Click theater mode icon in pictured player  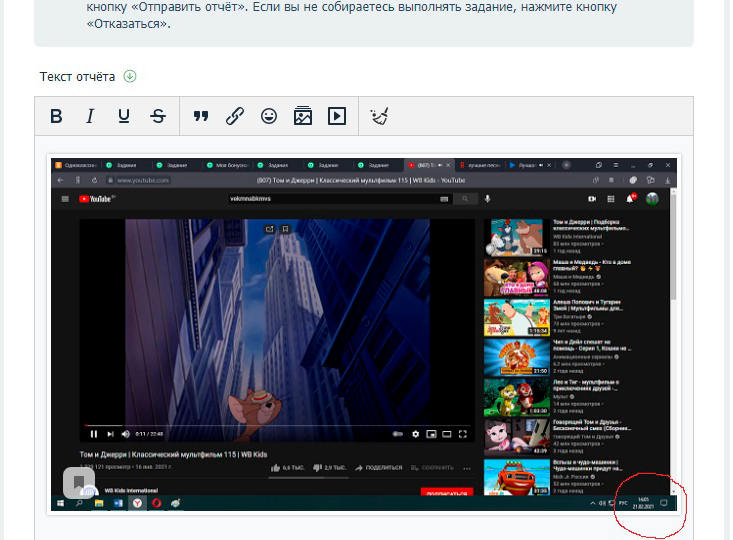pos(447,434)
